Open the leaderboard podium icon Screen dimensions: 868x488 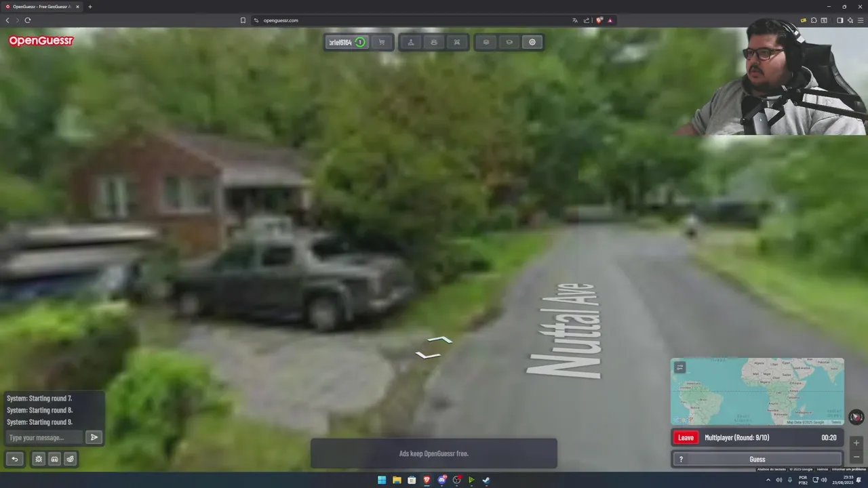(x=411, y=42)
